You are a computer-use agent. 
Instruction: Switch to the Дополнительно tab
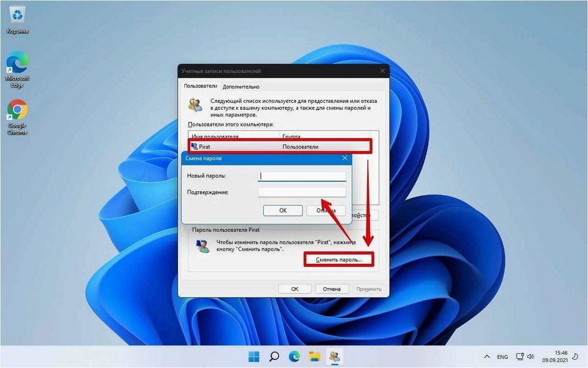coord(241,87)
